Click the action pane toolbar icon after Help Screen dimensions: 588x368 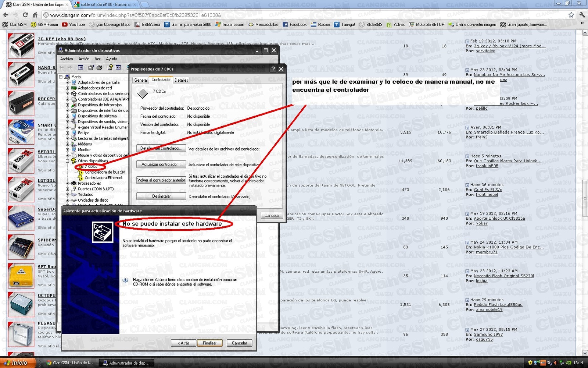pos(118,67)
